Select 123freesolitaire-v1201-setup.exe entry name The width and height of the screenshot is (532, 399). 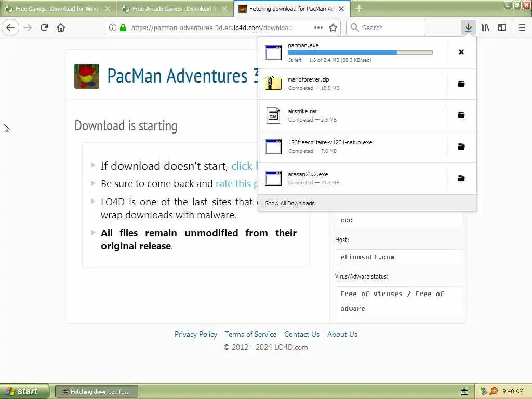pyautogui.click(x=330, y=142)
